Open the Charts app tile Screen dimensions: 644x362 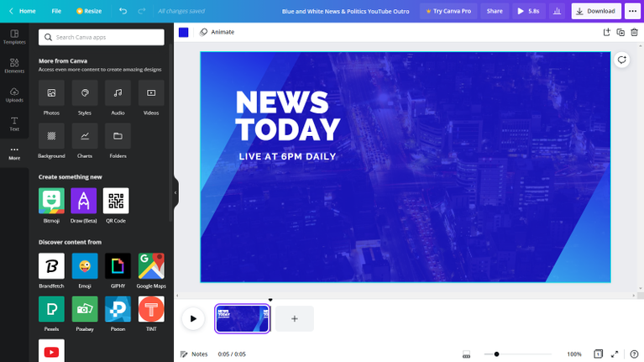tap(85, 136)
